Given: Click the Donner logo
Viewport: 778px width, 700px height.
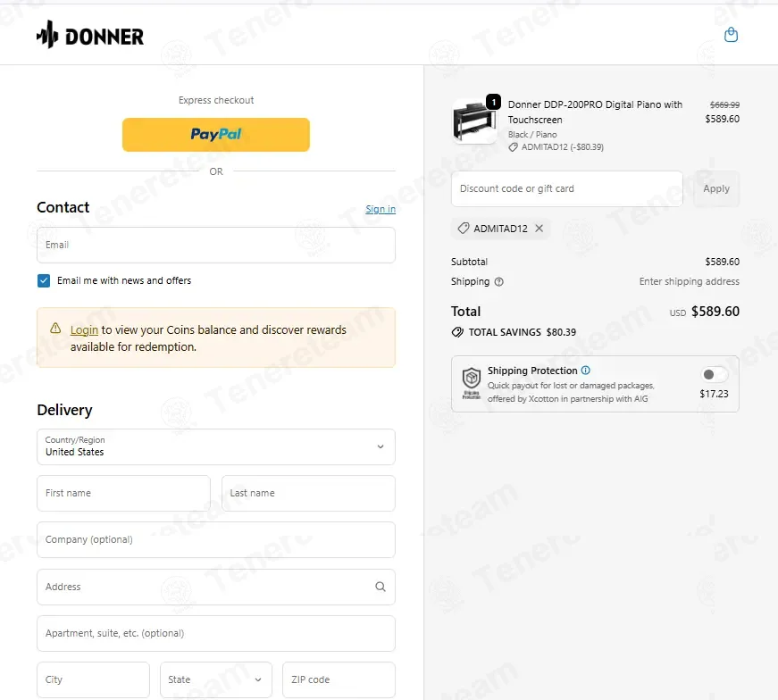Looking at the screenshot, I should pos(90,35).
